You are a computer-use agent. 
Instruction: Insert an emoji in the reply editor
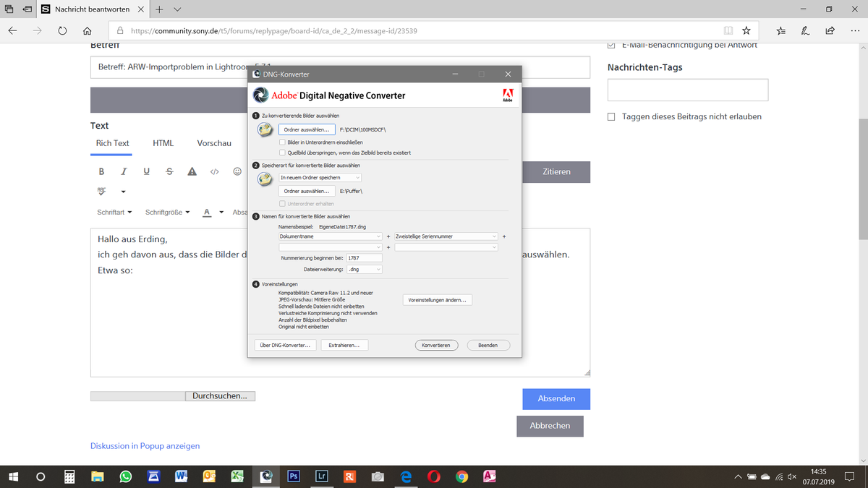point(237,171)
